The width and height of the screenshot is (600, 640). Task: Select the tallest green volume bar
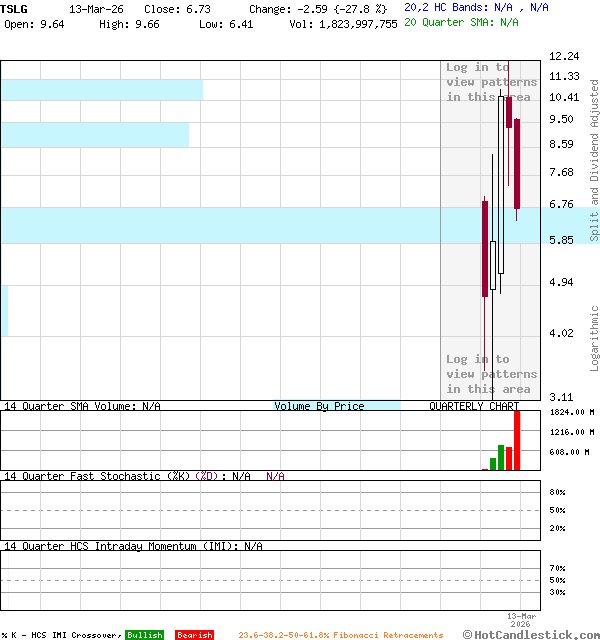pyautogui.click(x=501, y=457)
